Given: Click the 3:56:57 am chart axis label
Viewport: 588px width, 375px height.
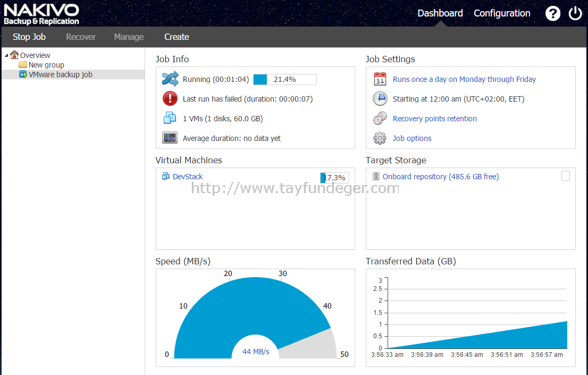Looking at the screenshot, I should click(547, 355).
